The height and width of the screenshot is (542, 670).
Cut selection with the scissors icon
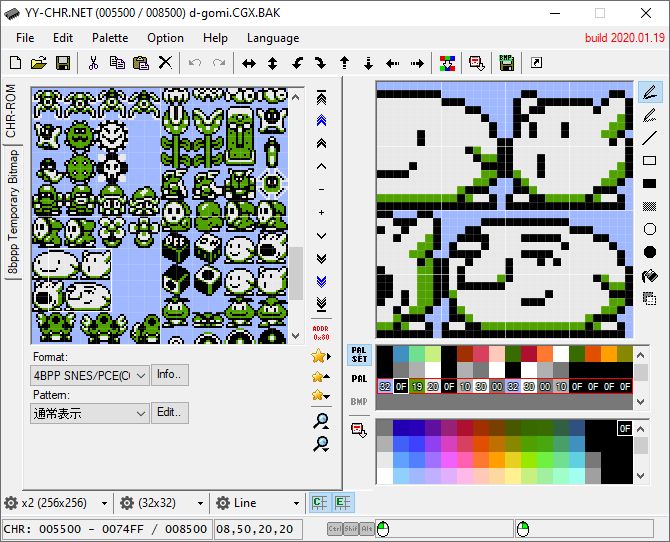(x=93, y=63)
